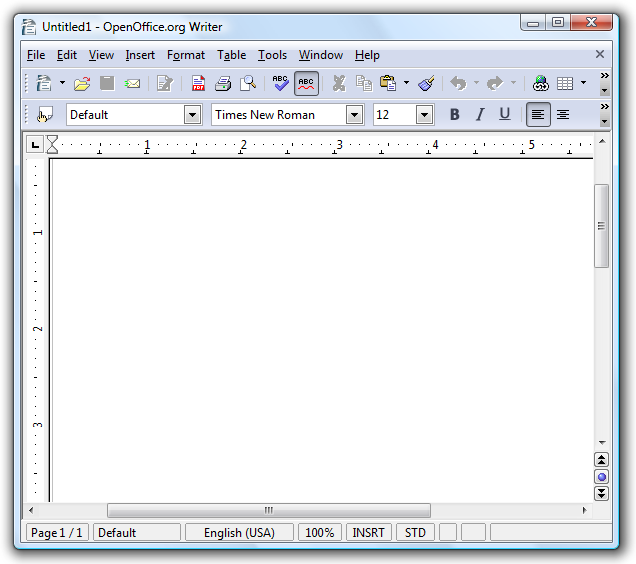Click inside the blank document page
This screenshot has height=564, width=636.
point(322,330)
